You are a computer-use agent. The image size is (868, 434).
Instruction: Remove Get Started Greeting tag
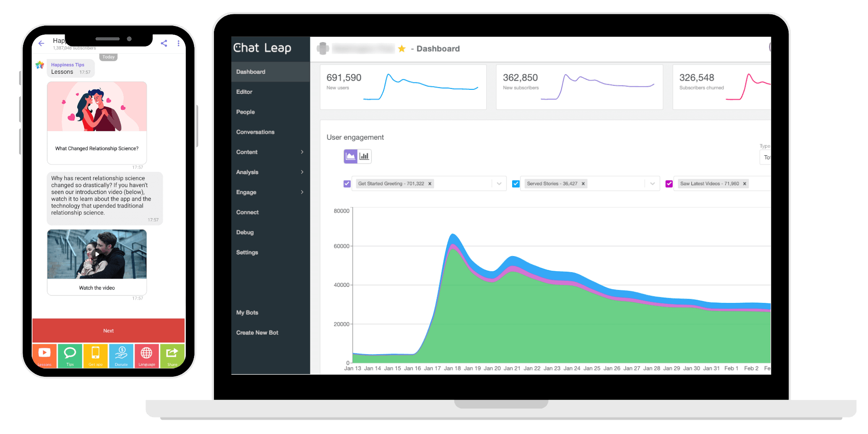[430, 184]
